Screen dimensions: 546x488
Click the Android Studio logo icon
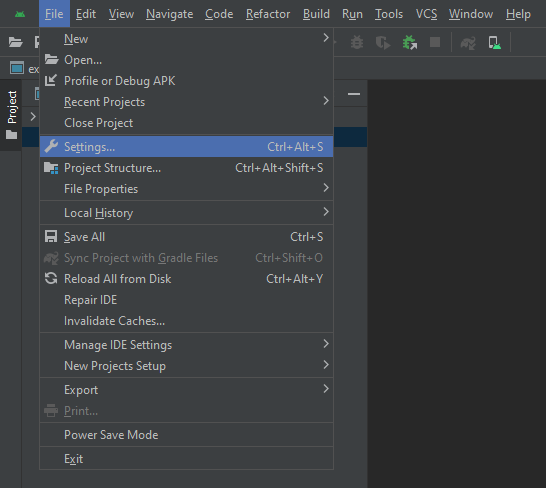[x=20, y=14]
